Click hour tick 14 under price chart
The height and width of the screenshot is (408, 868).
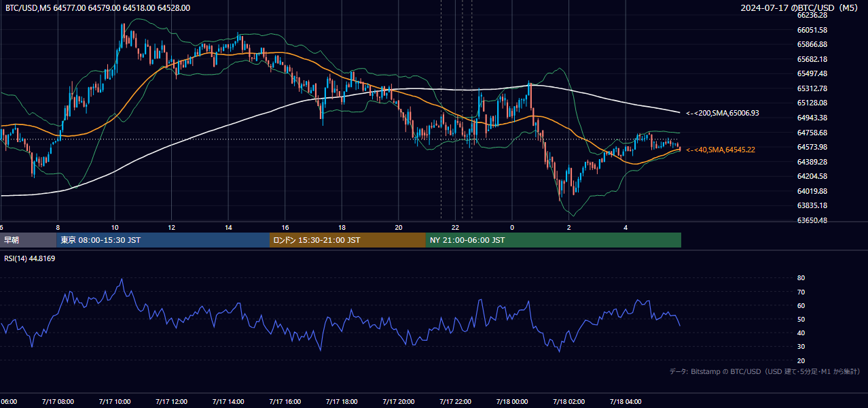click(228, 227)
